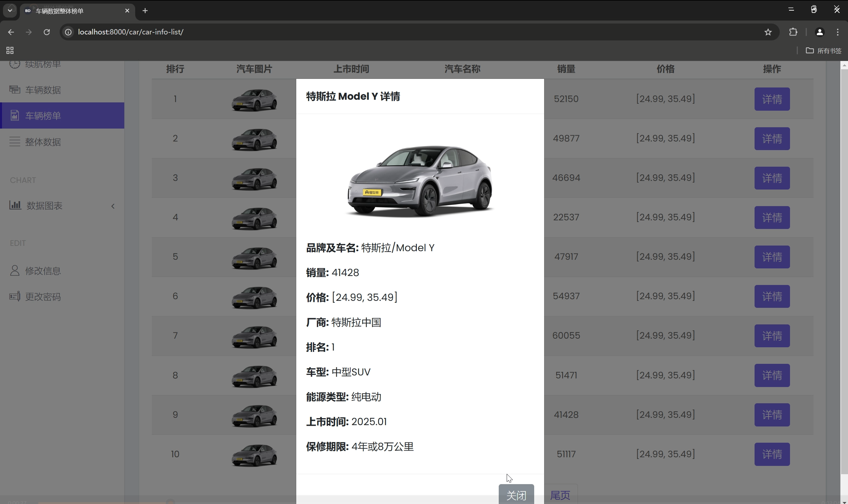Image resolution: width=848 pixels, height=504 pixels.
Task: Click the dialog title 特斯拉 Model Y 详情
Action: tap(353, 96)
